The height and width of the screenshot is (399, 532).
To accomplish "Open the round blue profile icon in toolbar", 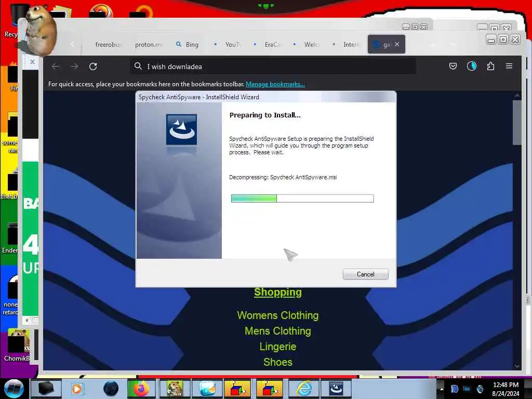I will 472,66.
